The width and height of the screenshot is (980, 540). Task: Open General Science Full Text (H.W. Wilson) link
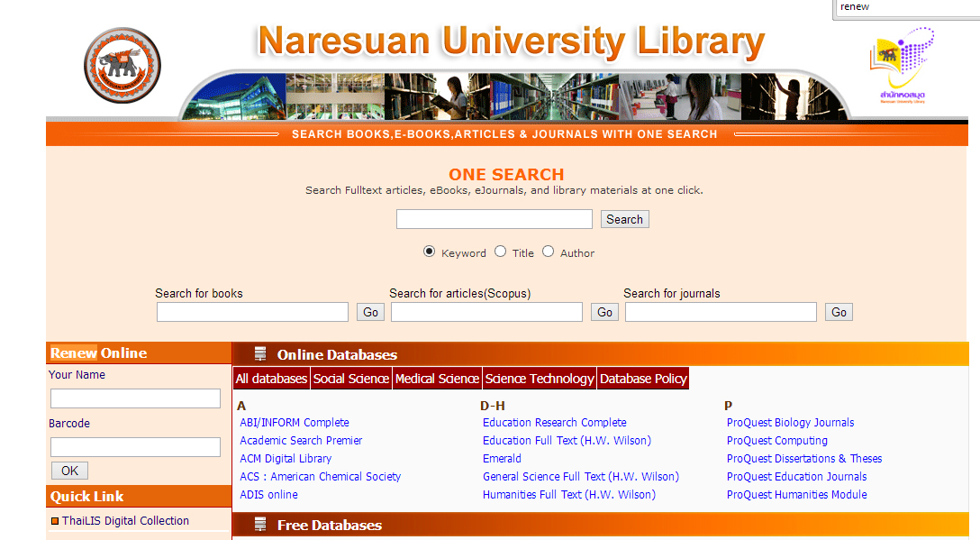pyautogui.click(x=581, y=477)
